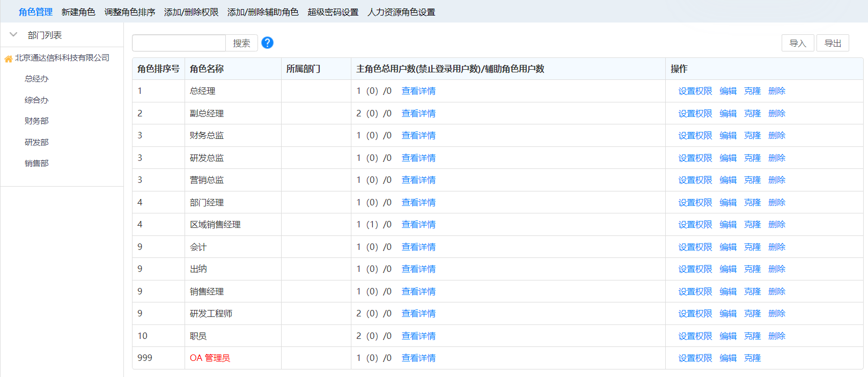Collapse the 部门列表 panel chevron
Image resolution: width=868 pixels, height=377 pixels.
[x=13, y=35]
